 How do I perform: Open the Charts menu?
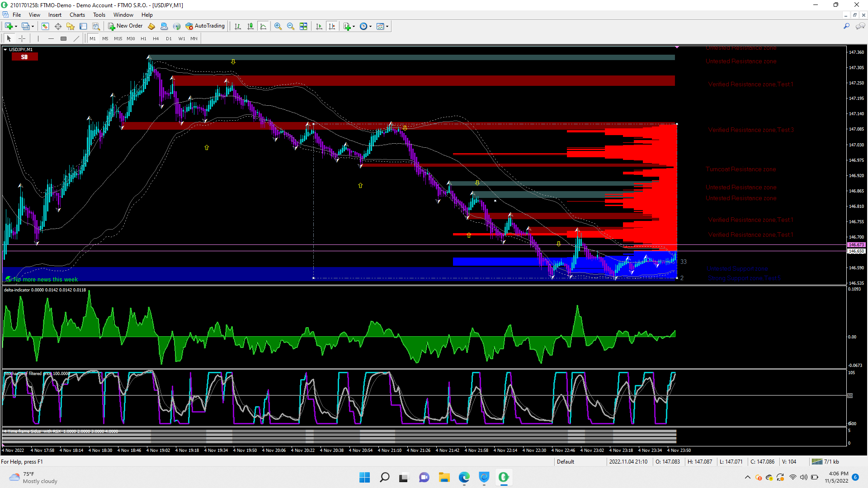(x=77, y=15)
